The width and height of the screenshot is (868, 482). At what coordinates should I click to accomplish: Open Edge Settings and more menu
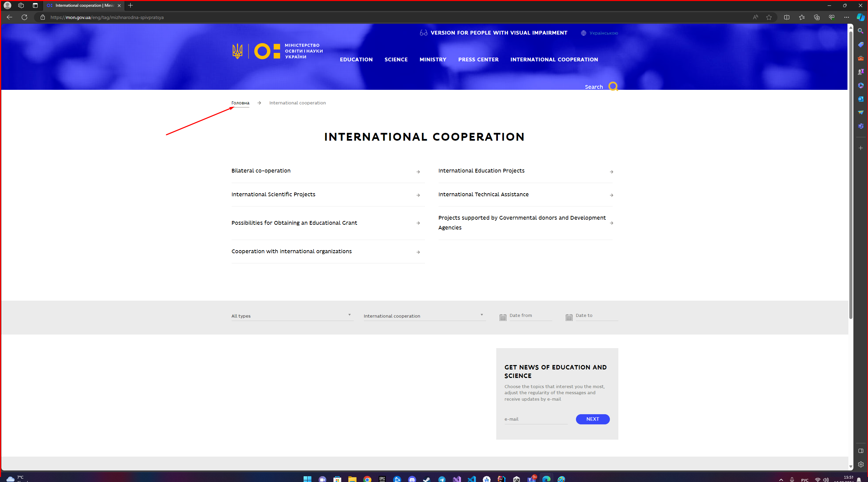click(x=846, y=17)
